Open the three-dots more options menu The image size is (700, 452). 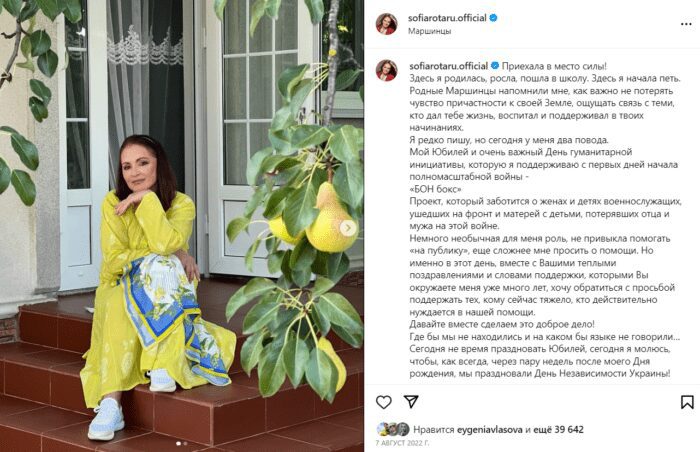pyautogui.click(x=686, y=24)
